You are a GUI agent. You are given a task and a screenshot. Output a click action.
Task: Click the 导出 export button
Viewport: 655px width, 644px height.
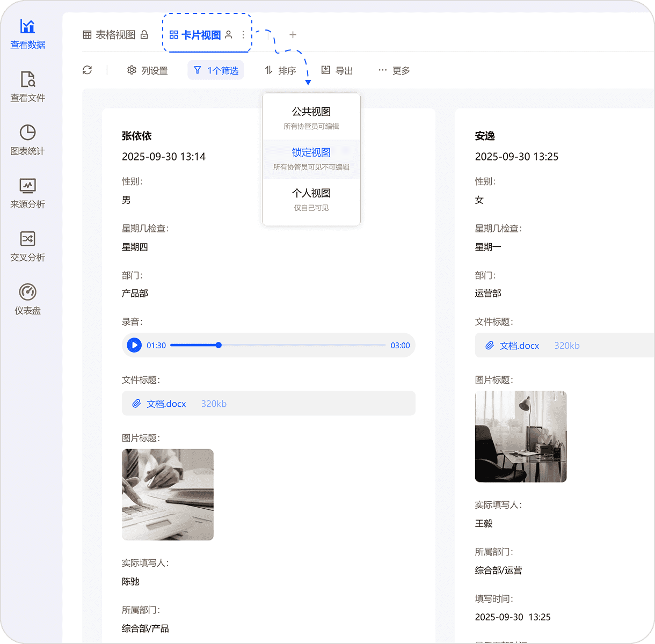click(x=337, y=70)
